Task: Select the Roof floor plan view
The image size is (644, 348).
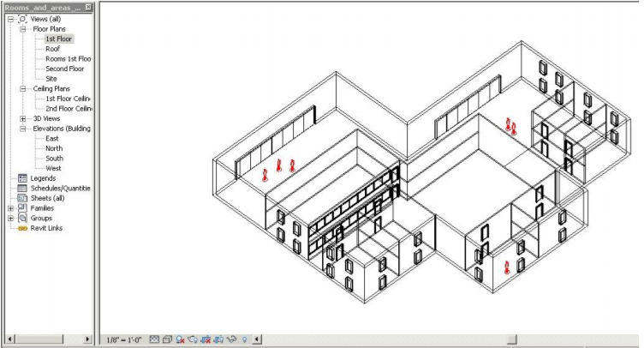Action: pos(52,49)
